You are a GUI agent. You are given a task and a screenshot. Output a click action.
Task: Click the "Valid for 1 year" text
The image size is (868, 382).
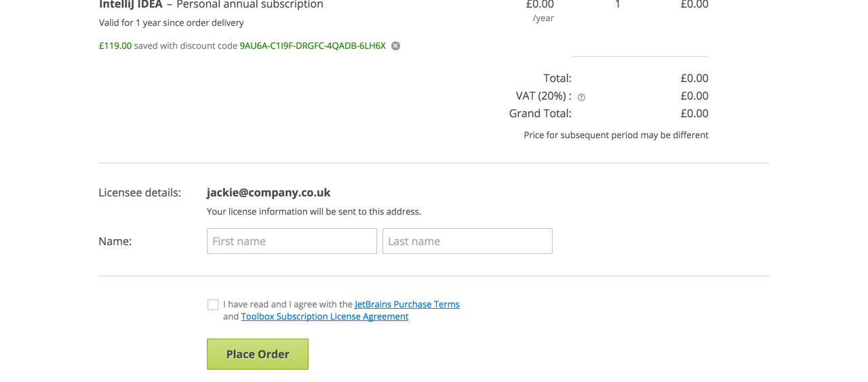click(171, 23)
